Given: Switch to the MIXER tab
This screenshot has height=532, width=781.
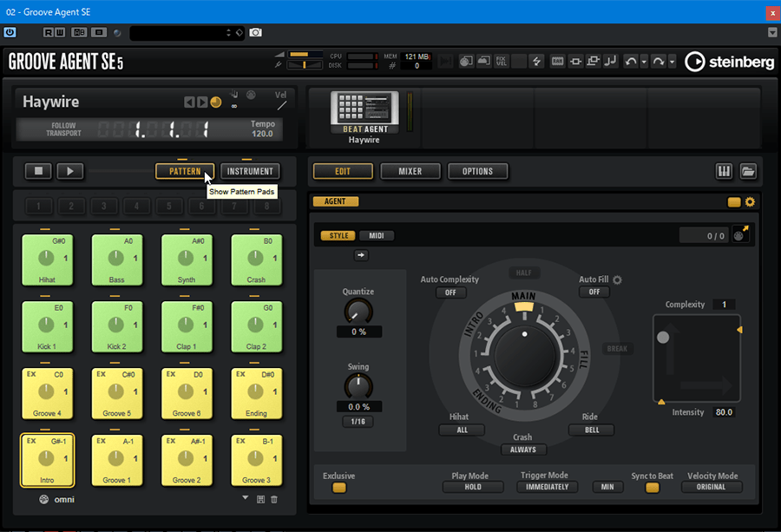Looking at the screenshot, I should [410, 171].
